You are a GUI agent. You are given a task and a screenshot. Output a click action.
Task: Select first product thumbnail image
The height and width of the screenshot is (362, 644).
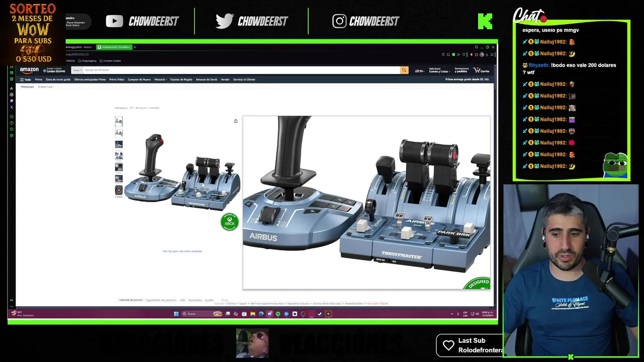tap(119, 121)
